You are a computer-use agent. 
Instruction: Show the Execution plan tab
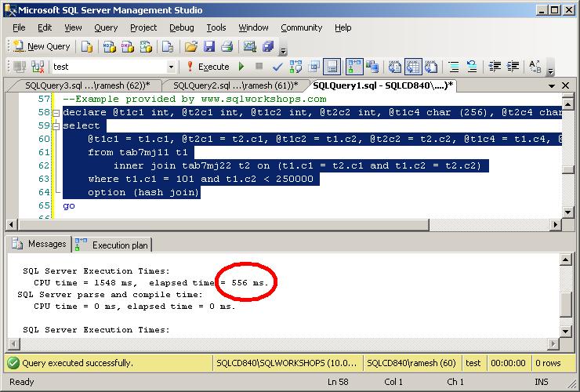(x=112, y=245)
